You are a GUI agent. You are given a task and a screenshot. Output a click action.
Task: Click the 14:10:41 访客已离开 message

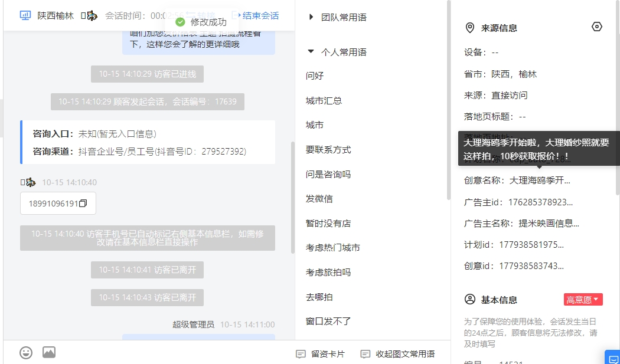pos(147,270)
